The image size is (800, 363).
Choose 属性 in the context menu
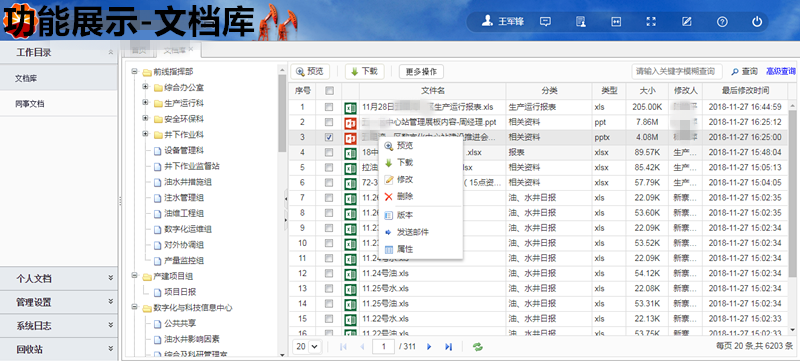(x=420, y=249)
